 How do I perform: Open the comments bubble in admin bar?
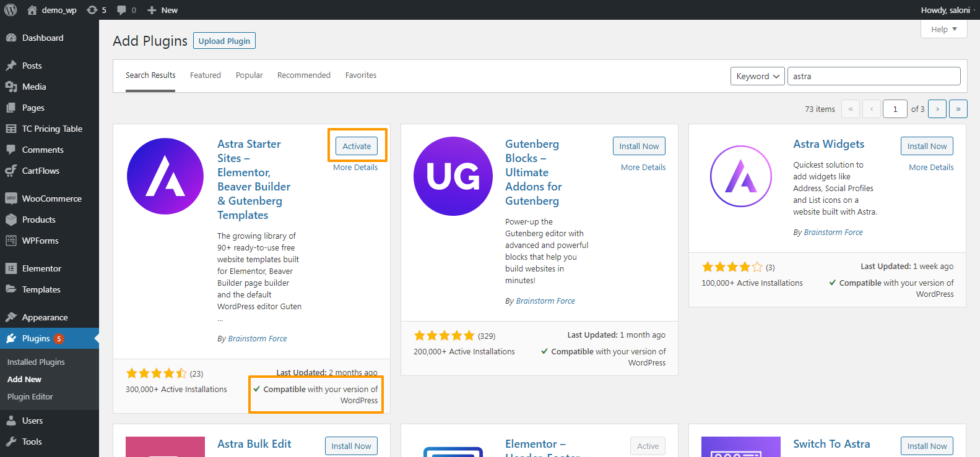(126, 10)
